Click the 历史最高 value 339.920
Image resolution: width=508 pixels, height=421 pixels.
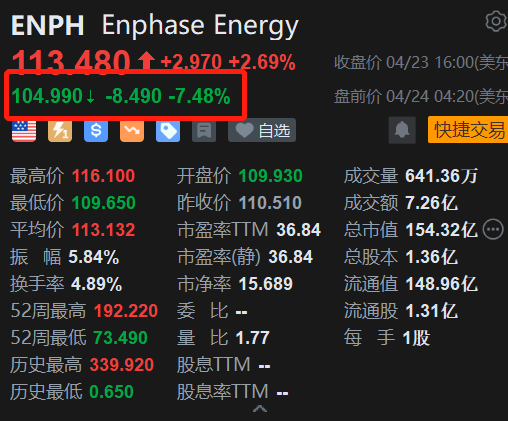point(122,365)
